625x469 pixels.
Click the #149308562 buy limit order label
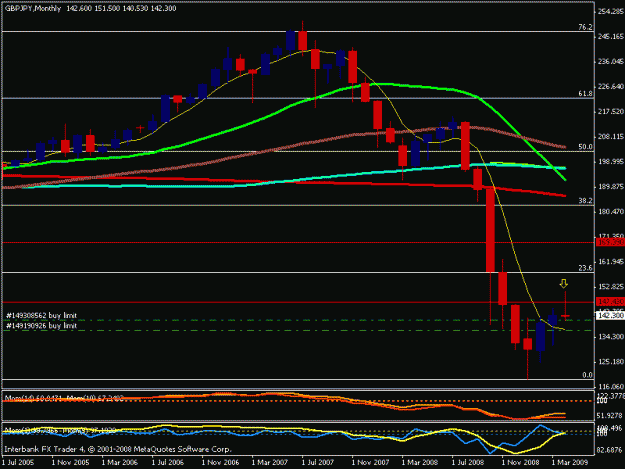click(x=41, y=315)
